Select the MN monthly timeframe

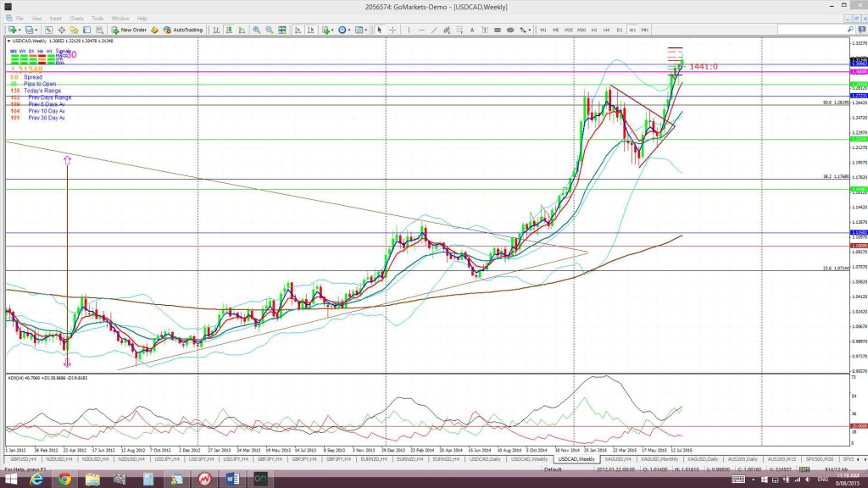[645, 30]
